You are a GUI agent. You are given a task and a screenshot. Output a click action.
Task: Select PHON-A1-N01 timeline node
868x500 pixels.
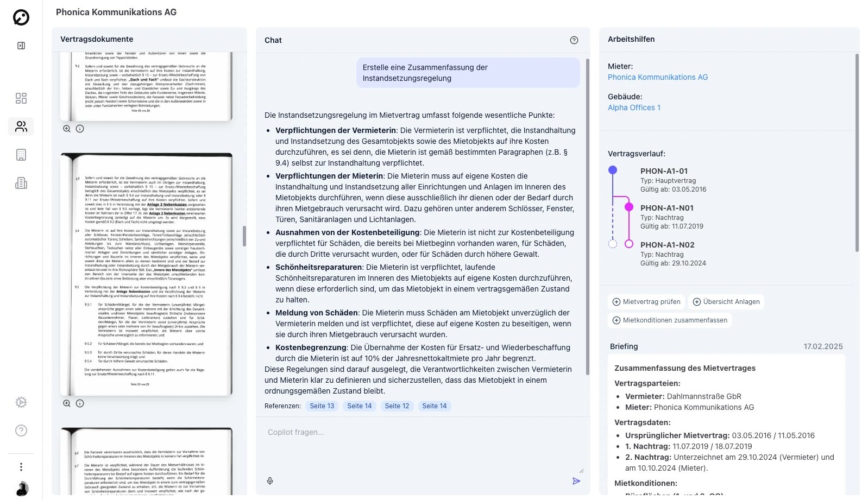629,207
